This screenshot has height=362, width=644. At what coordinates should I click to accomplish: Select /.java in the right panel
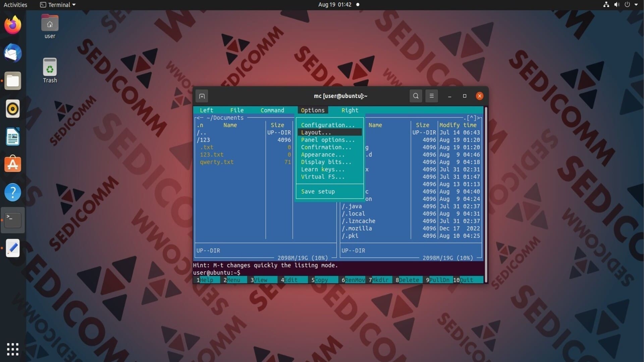[411, 206]
